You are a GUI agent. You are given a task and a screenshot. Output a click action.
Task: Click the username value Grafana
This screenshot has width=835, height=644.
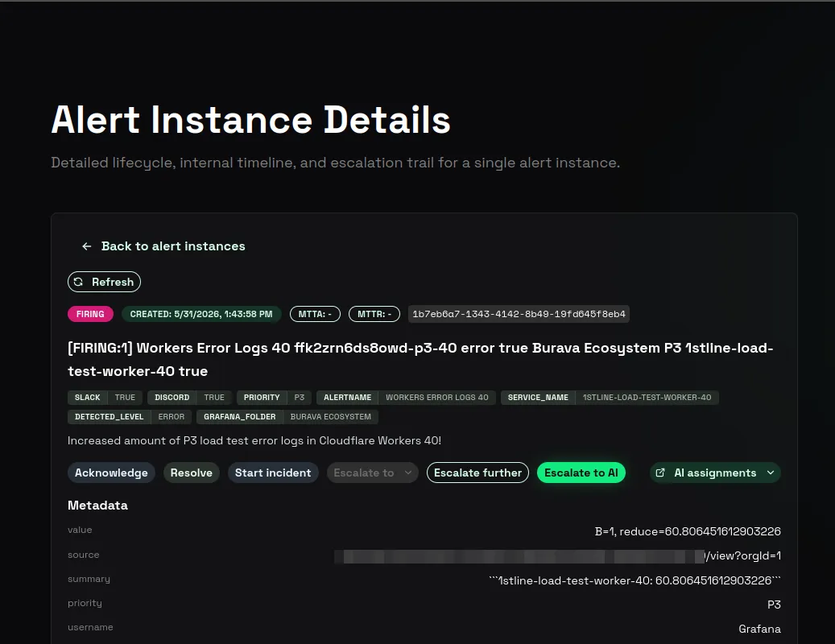[x=759, y=629]
